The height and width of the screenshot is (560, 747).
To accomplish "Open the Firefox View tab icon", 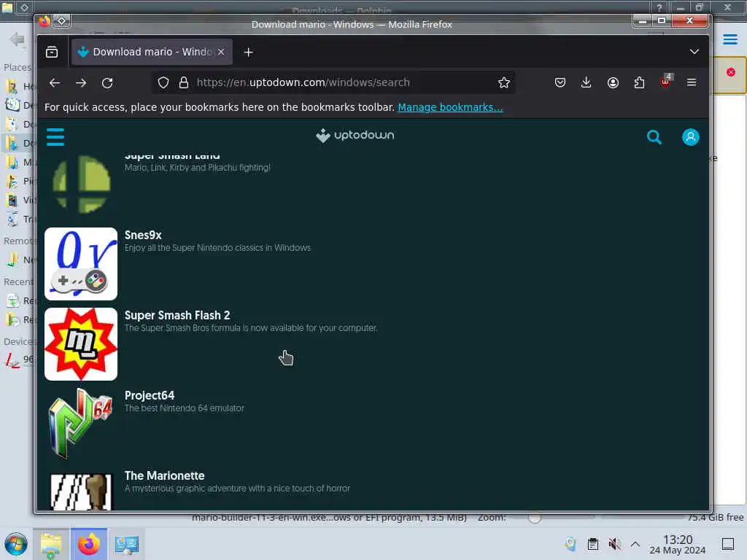I will coord(52,52).
